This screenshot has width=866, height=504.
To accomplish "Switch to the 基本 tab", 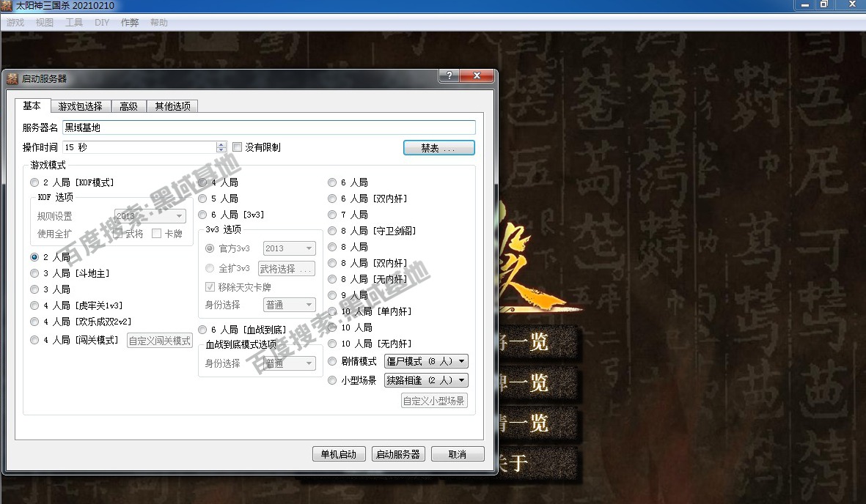I will tap(32, 105).
